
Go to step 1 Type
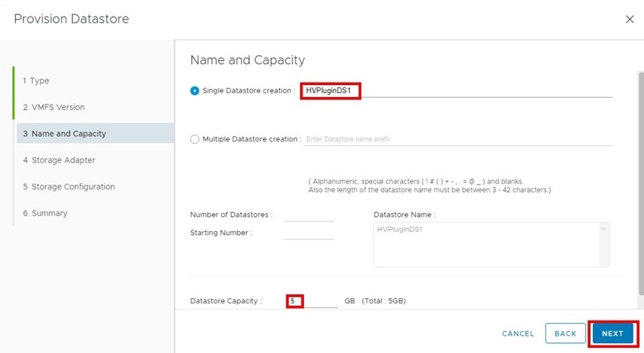click(x=36, y=81)
